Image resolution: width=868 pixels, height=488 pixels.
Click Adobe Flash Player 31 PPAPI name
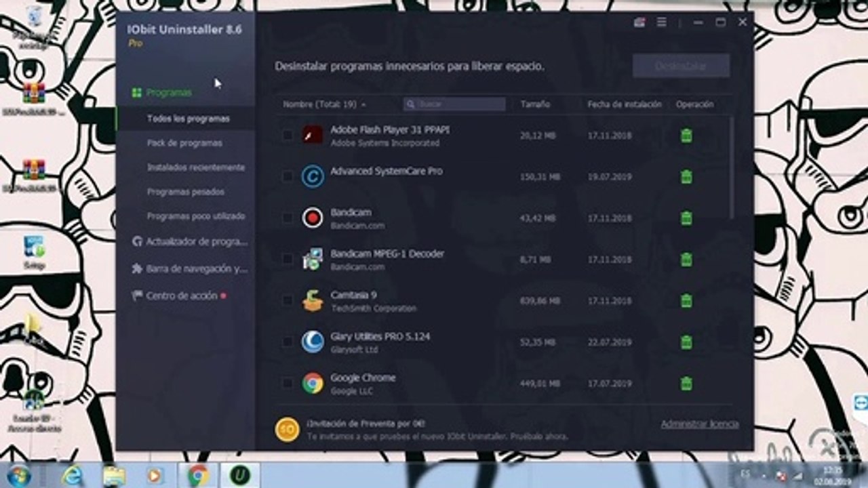[x=390, y=129]
